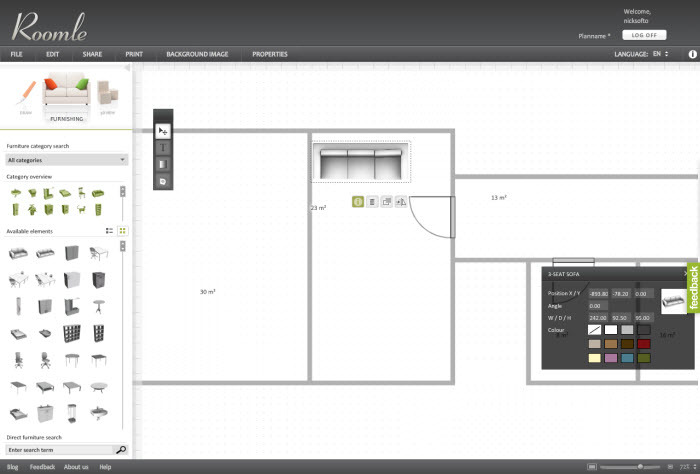
Task: Open the Share menu
Action: pyautogui.click(x=92, y=54)
